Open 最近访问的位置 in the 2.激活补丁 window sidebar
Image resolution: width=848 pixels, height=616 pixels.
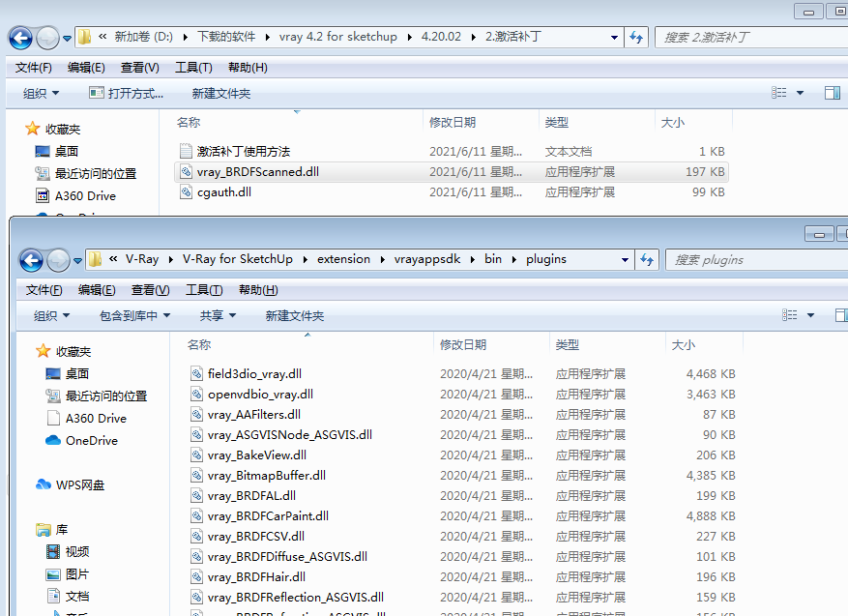[x=85, y=174]
